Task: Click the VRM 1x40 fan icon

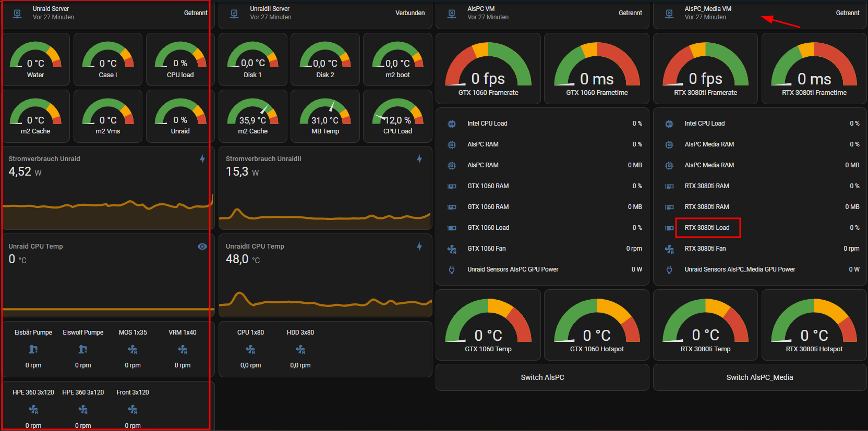Action: 183,349
